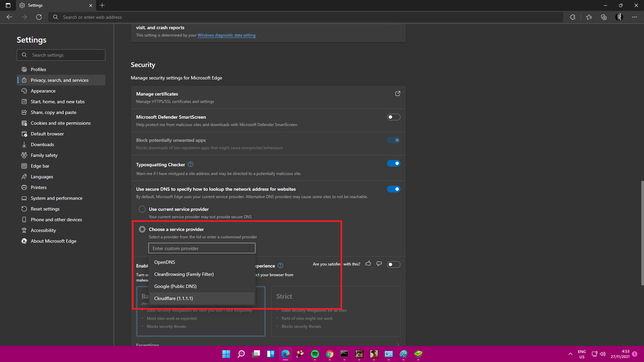Screen dimensions: 644x362
Task: Open Start, home, and new tabs
Action: (61, 102)
